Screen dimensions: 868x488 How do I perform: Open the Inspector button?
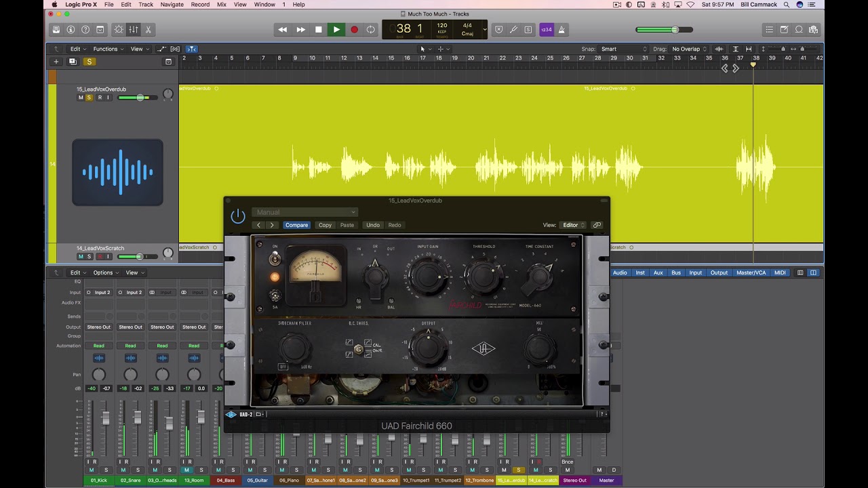(71, 30)
